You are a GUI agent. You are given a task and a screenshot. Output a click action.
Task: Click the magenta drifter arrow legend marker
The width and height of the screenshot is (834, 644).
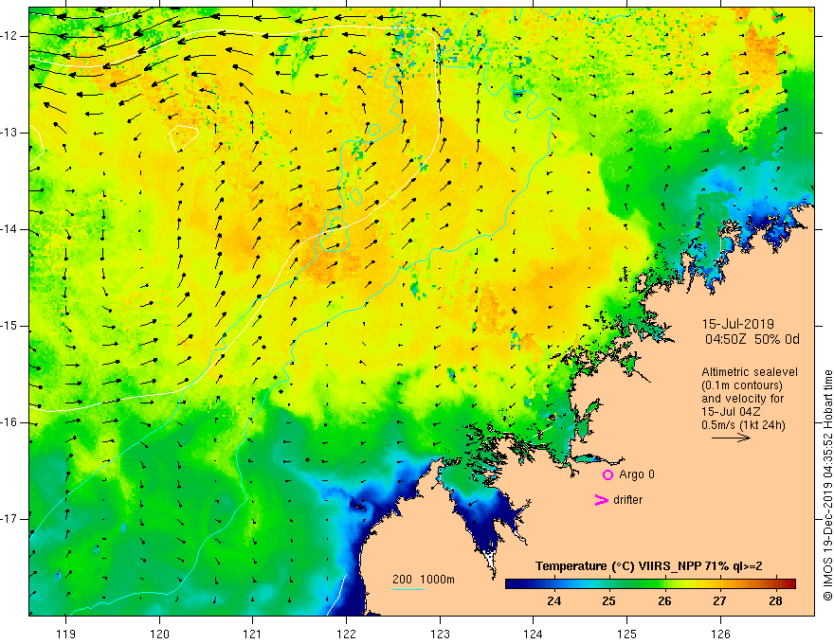pyautogui.click(x=601, y=500)
